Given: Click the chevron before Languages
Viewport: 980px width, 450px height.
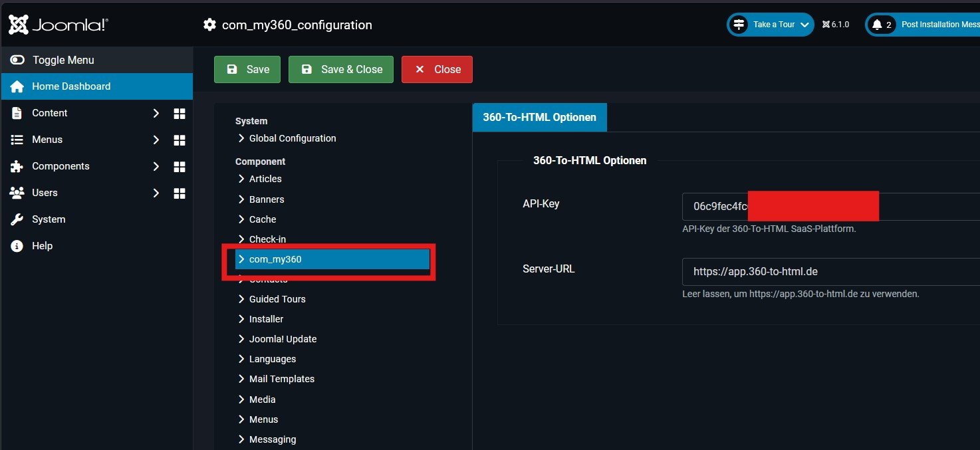Looking at the screenshot, I should click(241, 359).
